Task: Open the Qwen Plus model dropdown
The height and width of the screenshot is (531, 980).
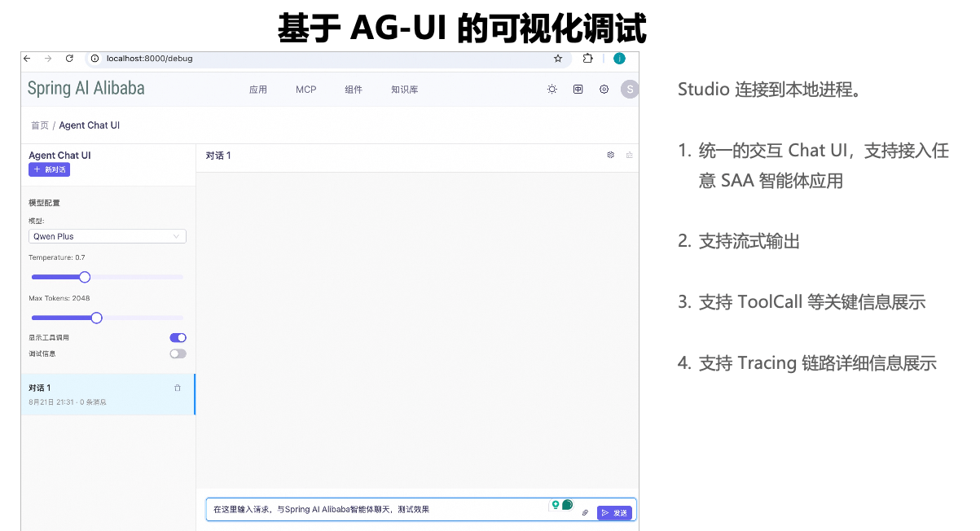Action: coord(108,236)
